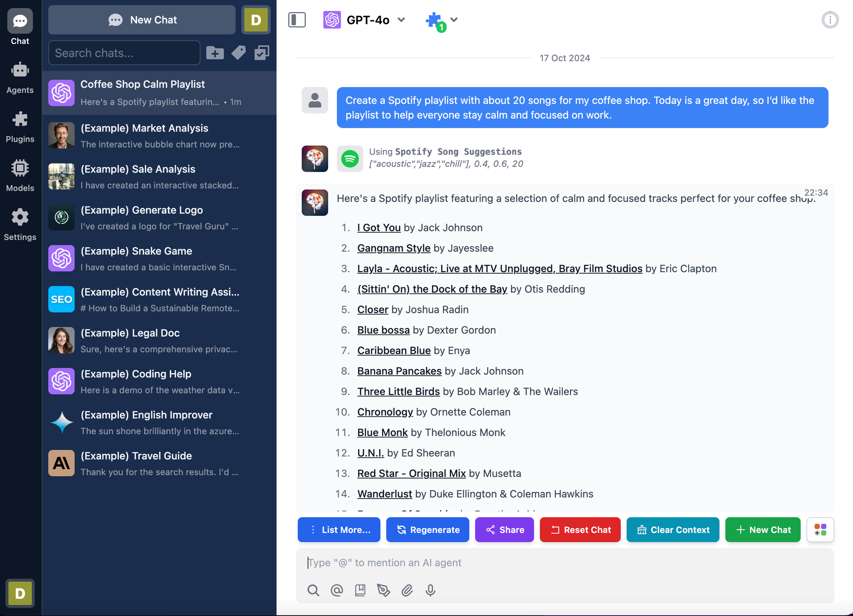
Task: Open the Layla Acoustic song link
Action: (x=500, y=269)
